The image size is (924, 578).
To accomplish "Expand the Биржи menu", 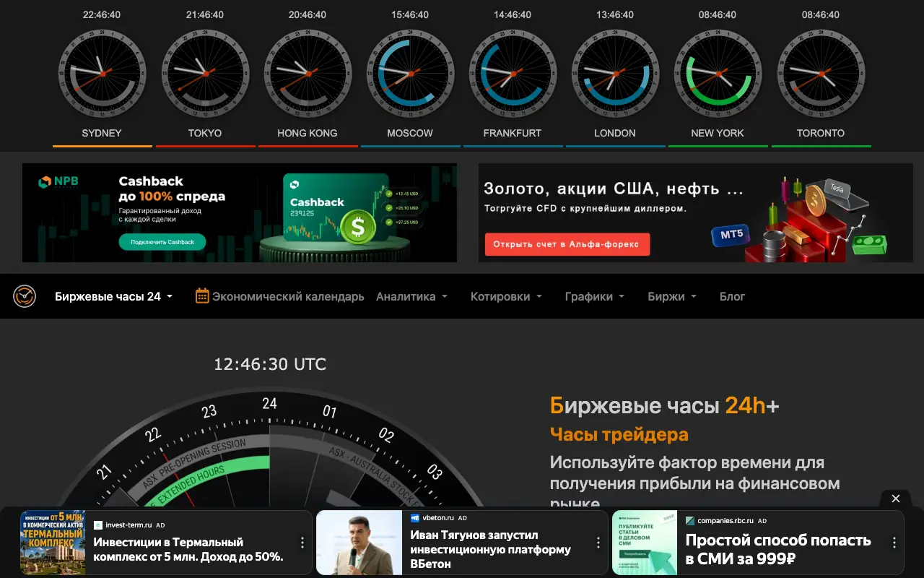I will (672, 296).
